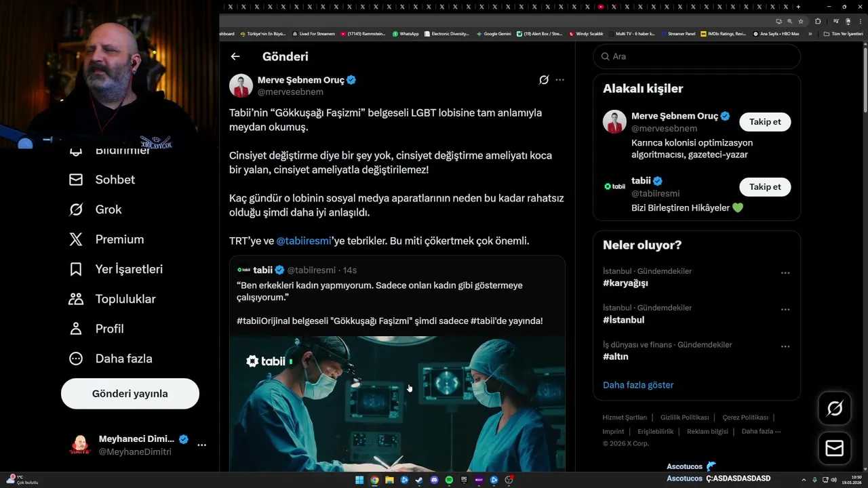Open Sohbet messages in the sidebar
The height and width of the screenshot is (488, 868).
pos(102,180)
